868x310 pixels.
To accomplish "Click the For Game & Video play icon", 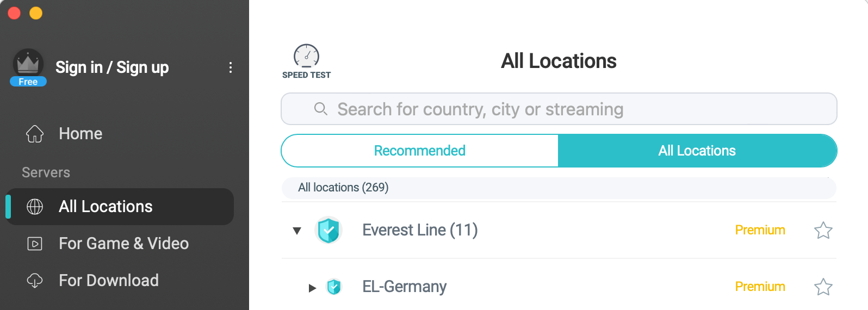I will 35,244.
